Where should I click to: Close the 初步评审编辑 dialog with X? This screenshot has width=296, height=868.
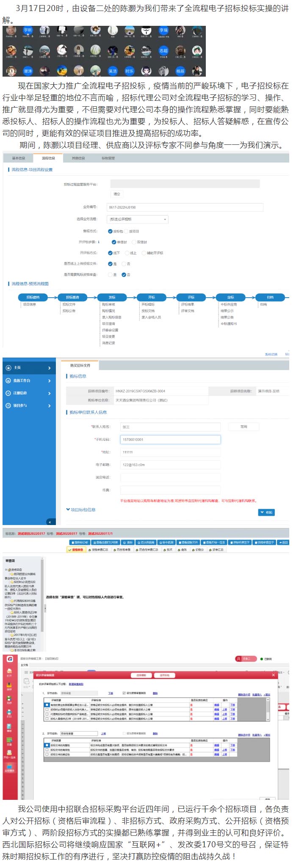[273, 675]
